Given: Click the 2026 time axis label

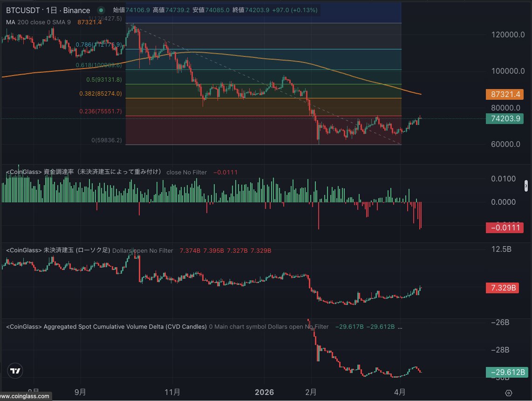Looking at the screenshot, I should [264, 392].
